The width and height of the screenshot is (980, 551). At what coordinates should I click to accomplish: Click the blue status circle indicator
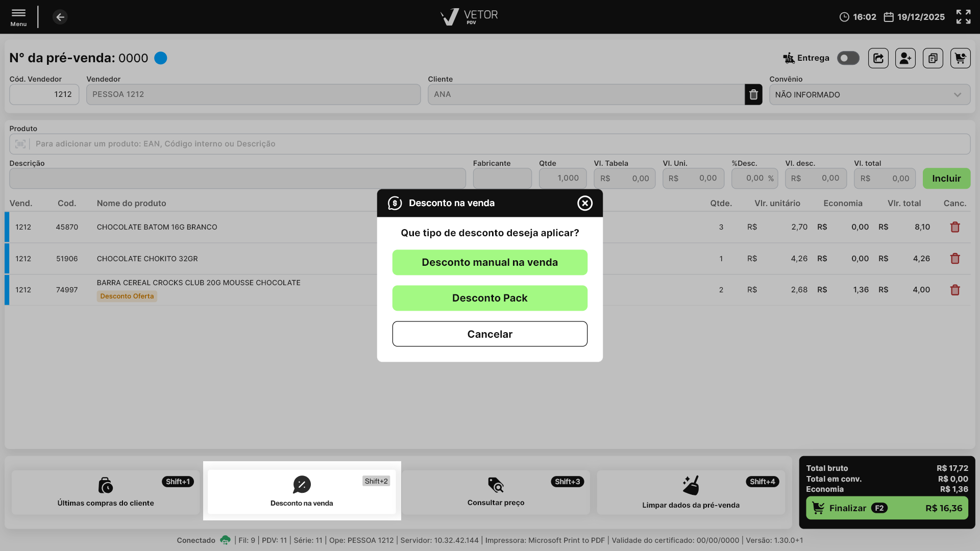click(161, 58)
